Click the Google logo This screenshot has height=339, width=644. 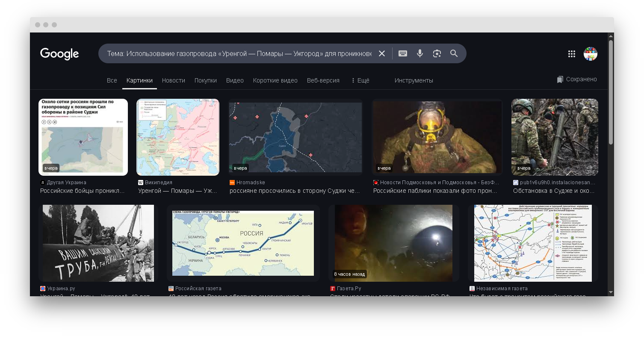(x=59, y=54)
